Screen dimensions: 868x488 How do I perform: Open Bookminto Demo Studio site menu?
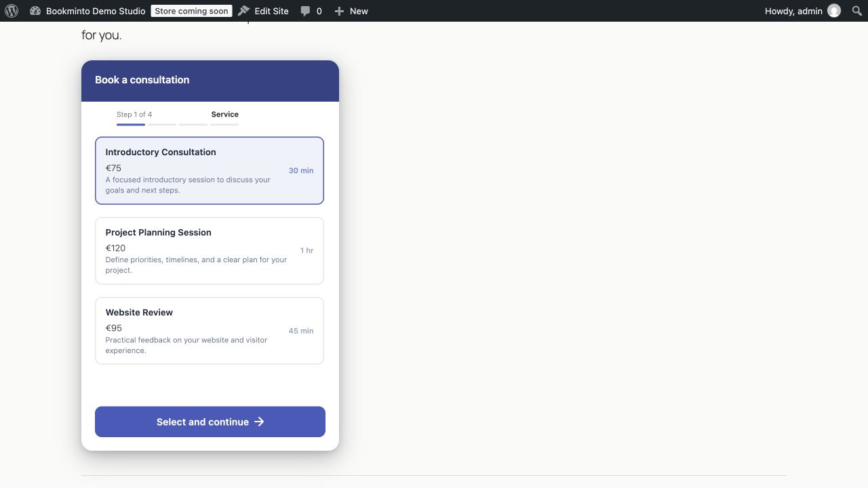pos(87,11)
